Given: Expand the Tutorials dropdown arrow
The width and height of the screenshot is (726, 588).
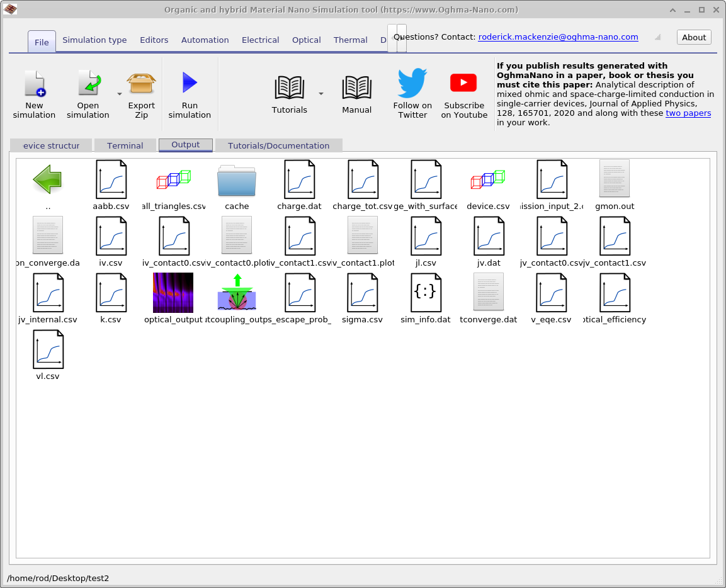Looking at the screenshot, I should click(321, 94).
